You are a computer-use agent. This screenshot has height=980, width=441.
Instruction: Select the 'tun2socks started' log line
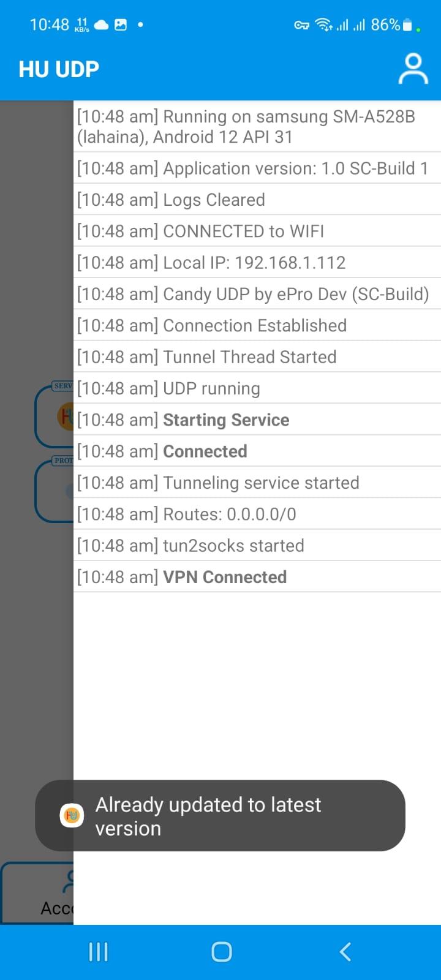[x=257, y=545]
